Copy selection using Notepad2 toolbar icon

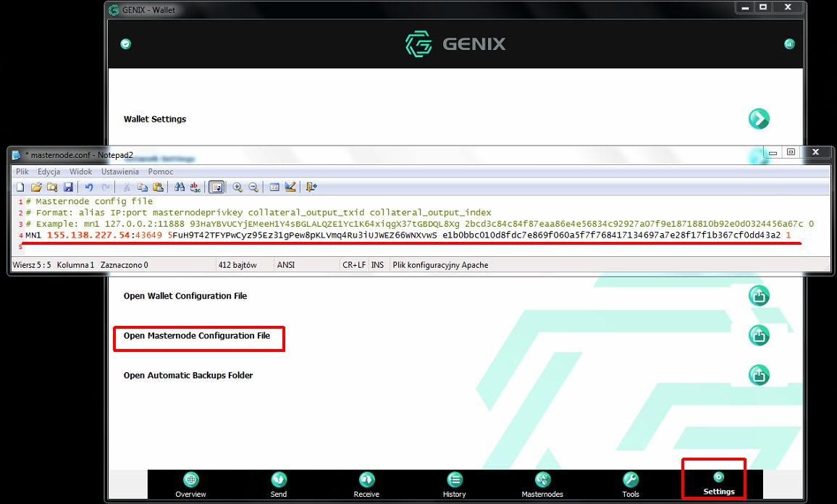[x=143, y=187]
